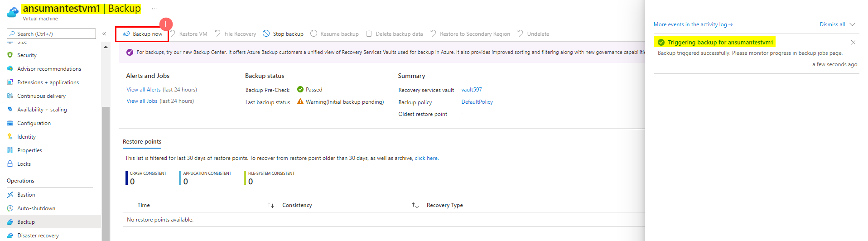Click 'No restore points available.' text

pos(160,220)
